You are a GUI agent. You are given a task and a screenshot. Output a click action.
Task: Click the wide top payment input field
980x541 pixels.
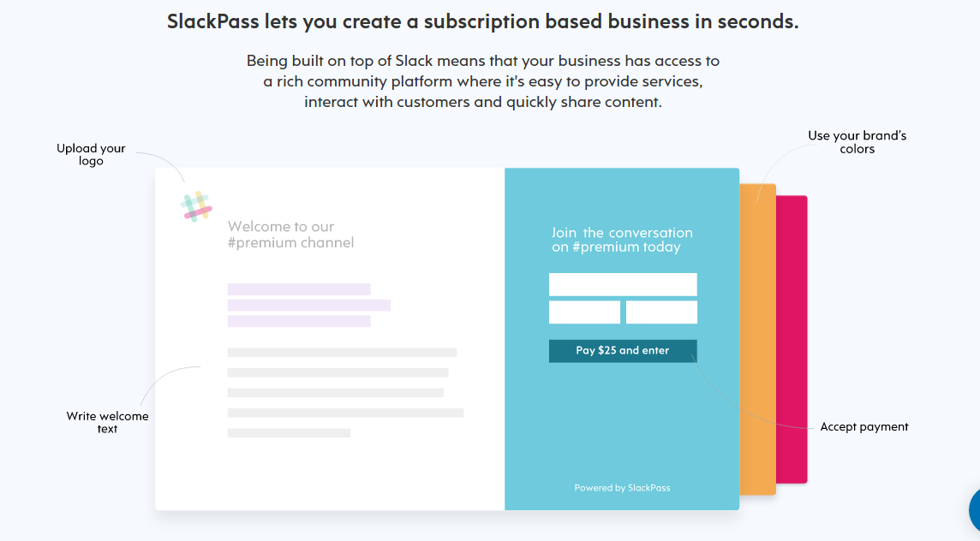pyautogui.click(x=623, y=285)
